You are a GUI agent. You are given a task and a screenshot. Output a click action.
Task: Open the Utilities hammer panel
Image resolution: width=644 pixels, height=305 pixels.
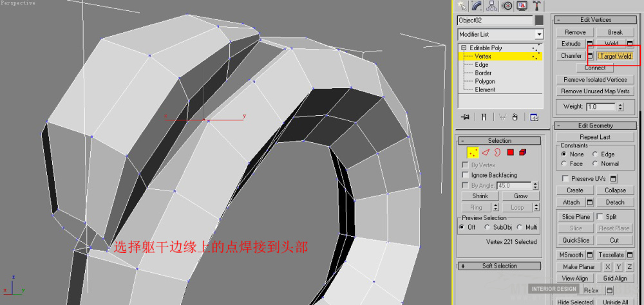(x=537, y=6)
